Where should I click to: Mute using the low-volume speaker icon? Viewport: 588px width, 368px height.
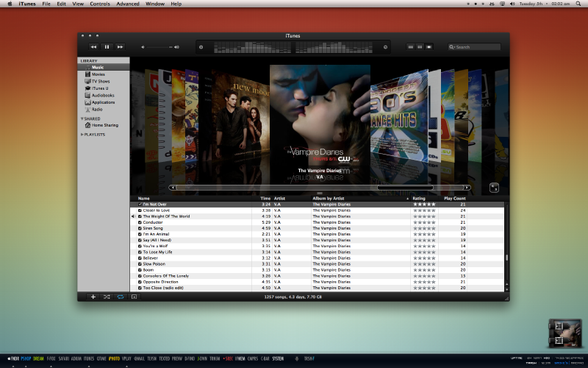click(143, 47)
